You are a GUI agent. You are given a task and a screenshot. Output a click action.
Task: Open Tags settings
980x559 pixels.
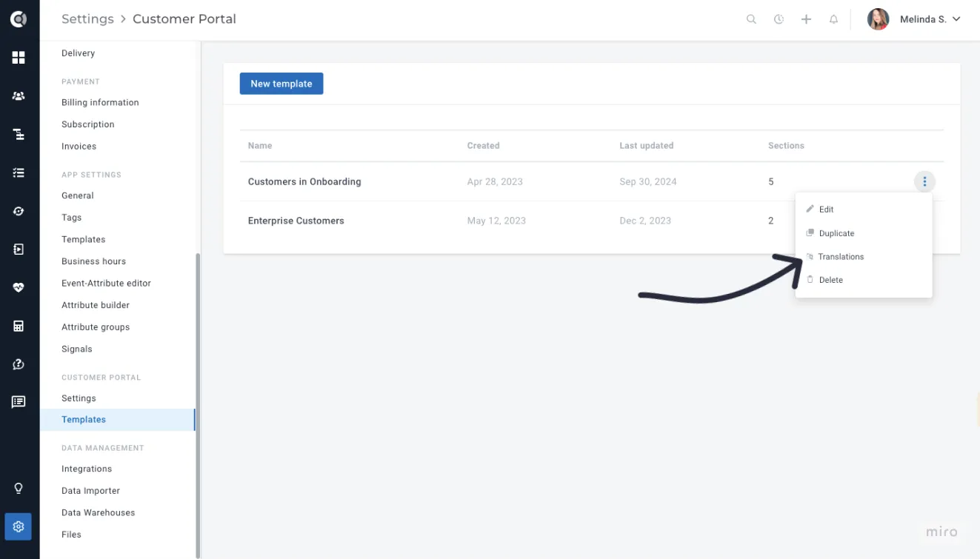pyautogui.click(x=72, y=218)
